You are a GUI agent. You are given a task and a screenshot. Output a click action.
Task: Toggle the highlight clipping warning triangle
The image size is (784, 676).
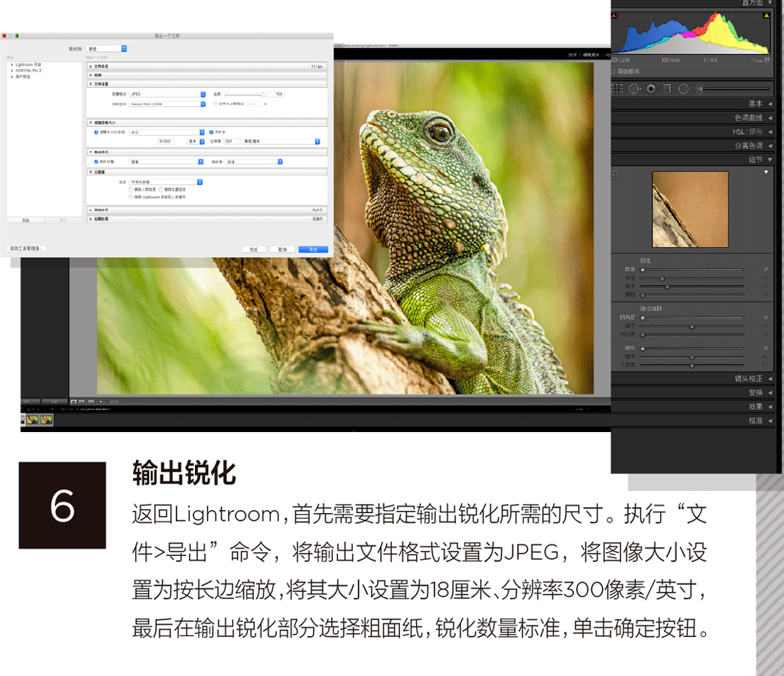(x=766, y=16)
